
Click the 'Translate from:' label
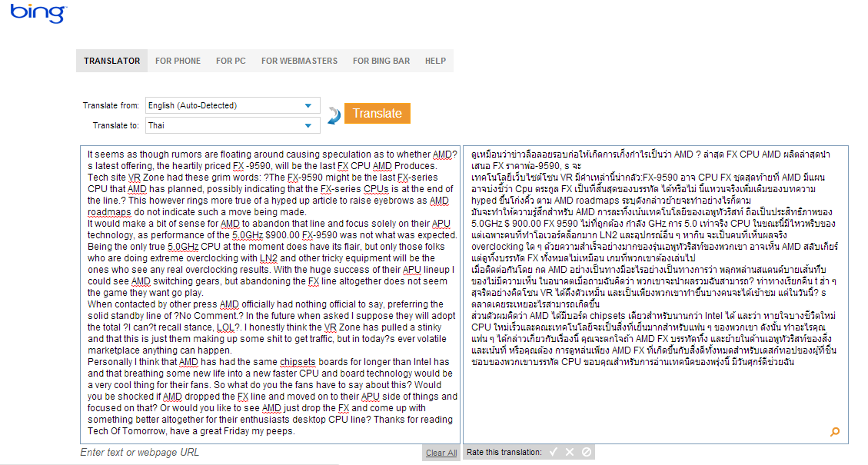111,105
